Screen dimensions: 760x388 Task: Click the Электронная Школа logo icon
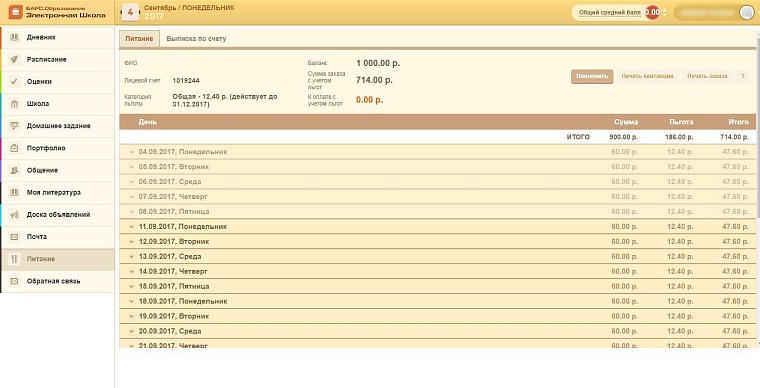click(16, 12)
